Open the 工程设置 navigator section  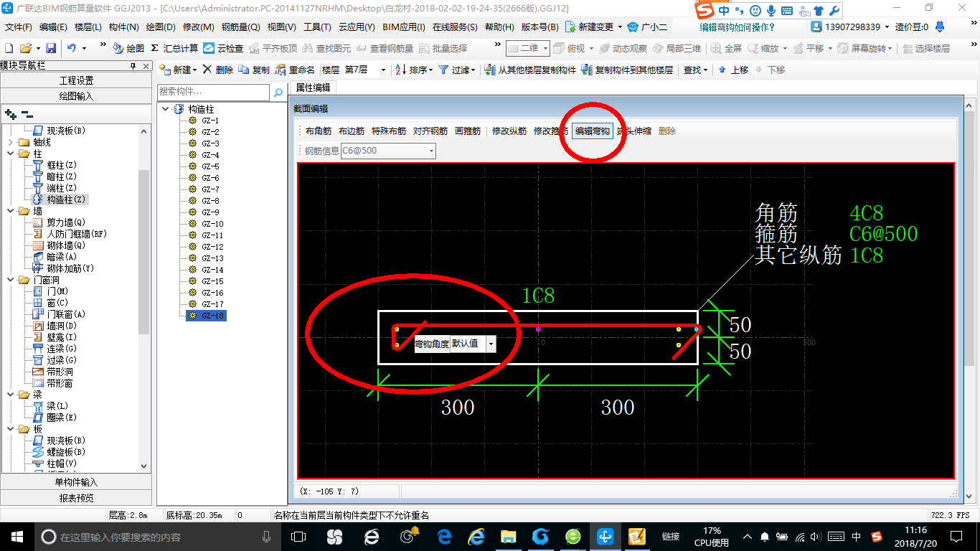(76, 80)
